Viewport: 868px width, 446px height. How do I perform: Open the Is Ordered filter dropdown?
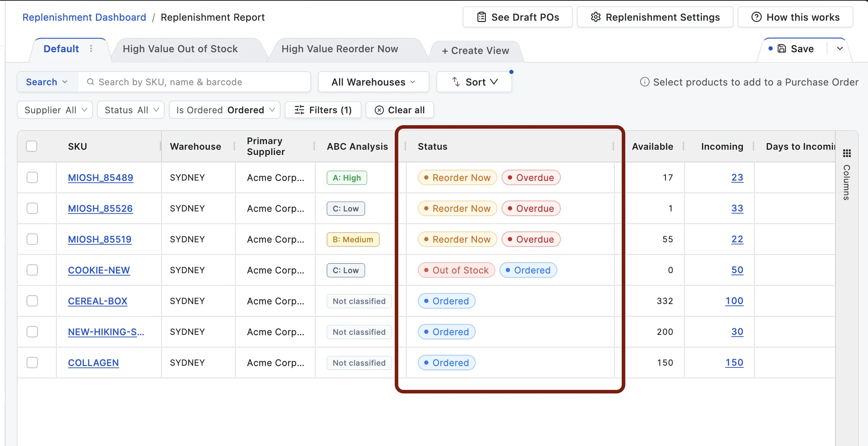coord(225,110)
